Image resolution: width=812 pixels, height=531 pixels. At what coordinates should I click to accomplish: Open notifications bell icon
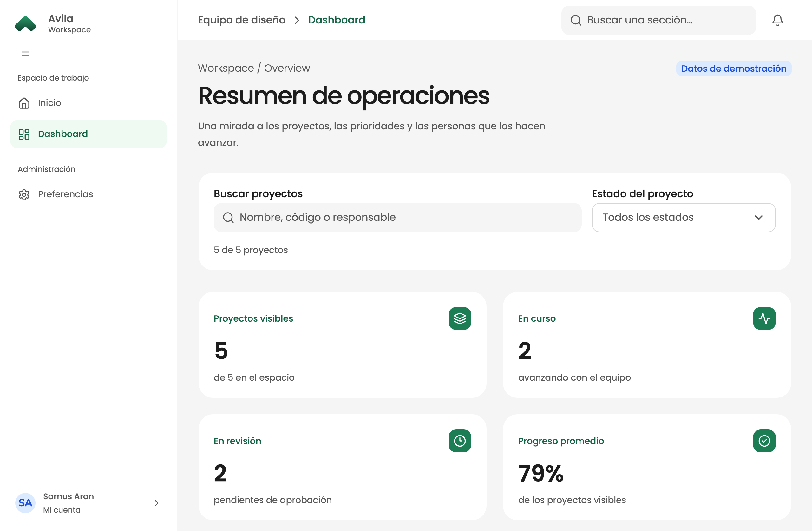point(777,20)
